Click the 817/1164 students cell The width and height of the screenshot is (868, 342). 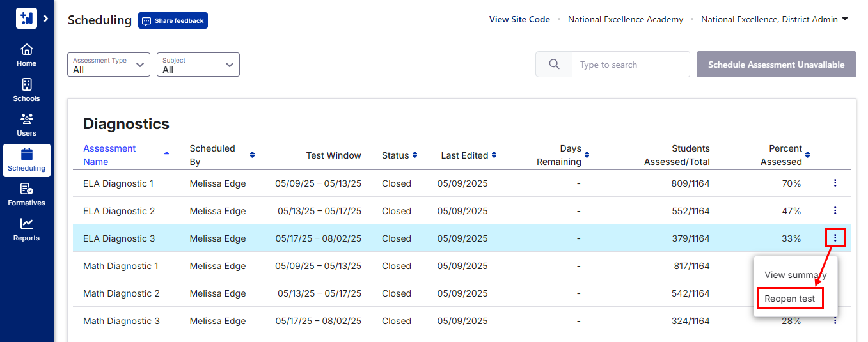[691, 266]
